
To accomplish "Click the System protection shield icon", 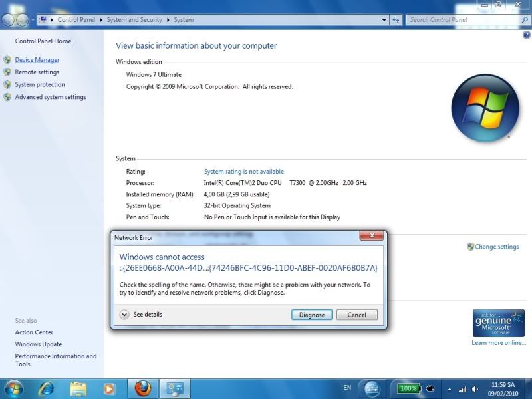I will tap(7, 85).
